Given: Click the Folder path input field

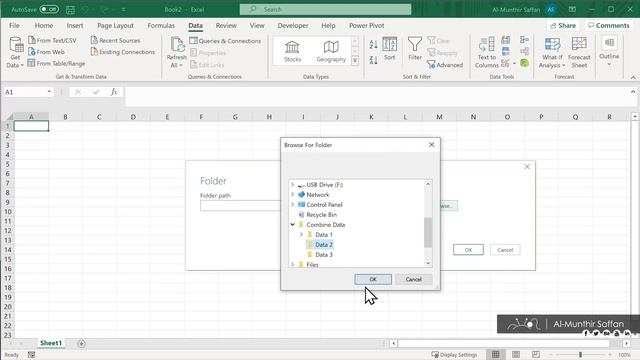Looking at the screenshot, I should point(240,205).
